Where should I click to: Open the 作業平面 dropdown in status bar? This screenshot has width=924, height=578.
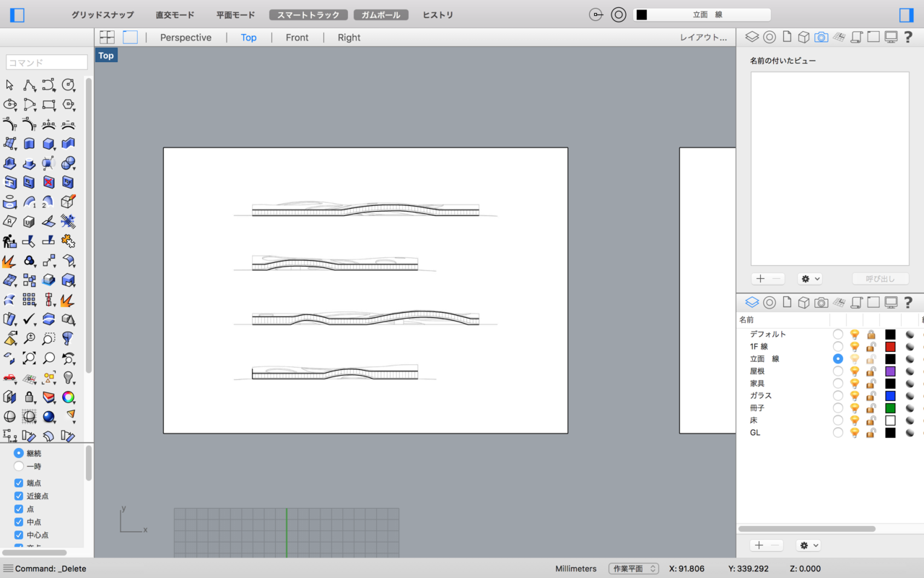[633, 569]
